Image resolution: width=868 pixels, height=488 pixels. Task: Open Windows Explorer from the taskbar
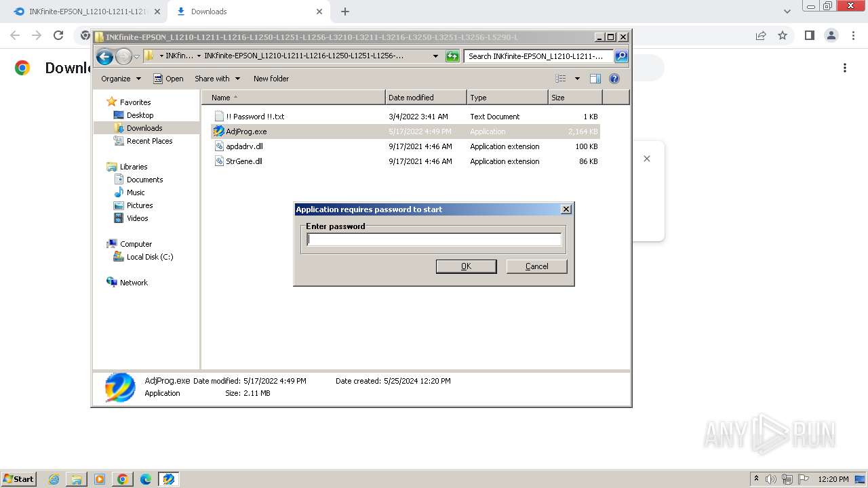pyautogui.click(x=77, y=479)
